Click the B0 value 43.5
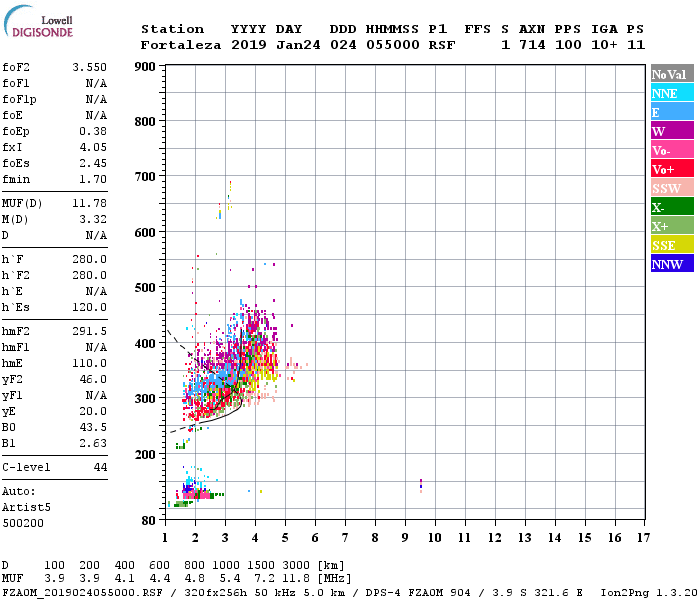This screenshot has height=600, width=700. [x=93, y=428]
